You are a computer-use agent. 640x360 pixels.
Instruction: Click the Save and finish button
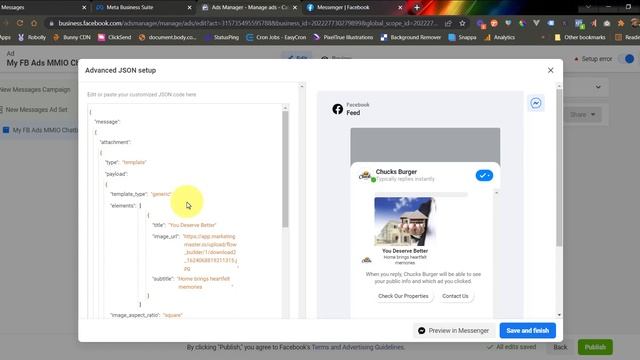point(527,331)
